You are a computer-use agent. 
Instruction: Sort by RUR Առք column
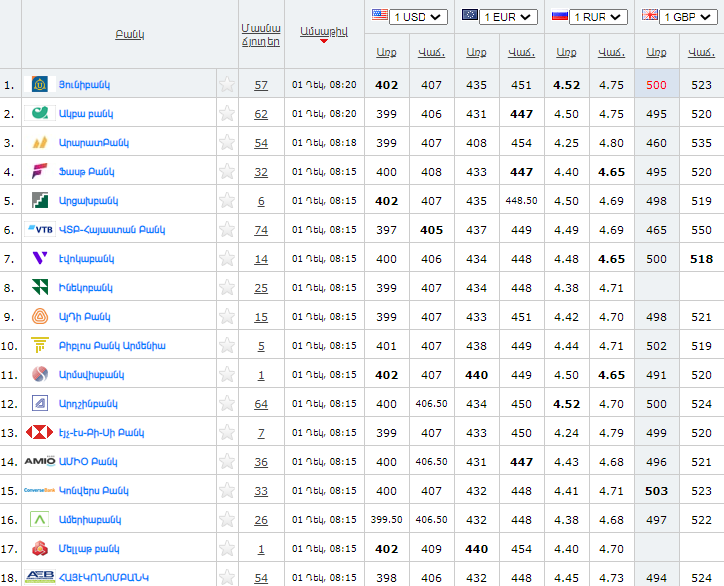(x=566, y=52)
